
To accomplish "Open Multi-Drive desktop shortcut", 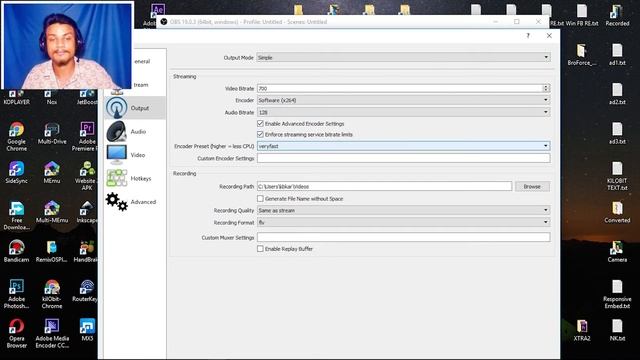I will (x=52, y=133).
